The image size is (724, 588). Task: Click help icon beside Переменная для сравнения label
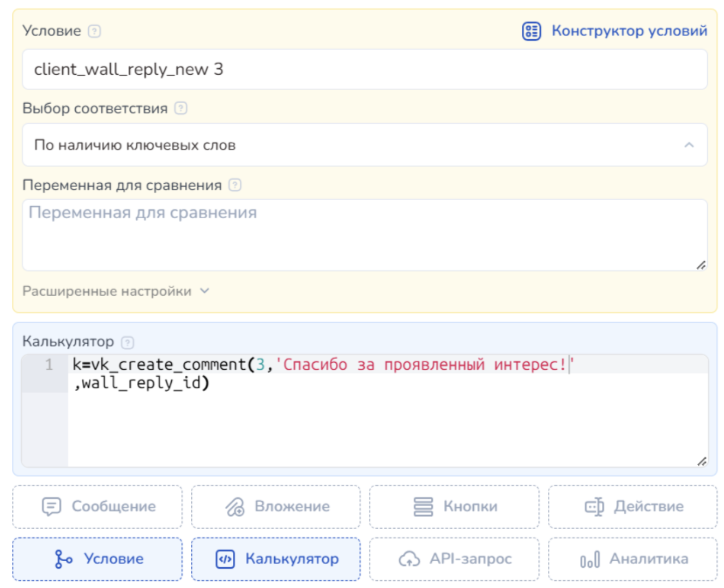click(x=234, y=185)
